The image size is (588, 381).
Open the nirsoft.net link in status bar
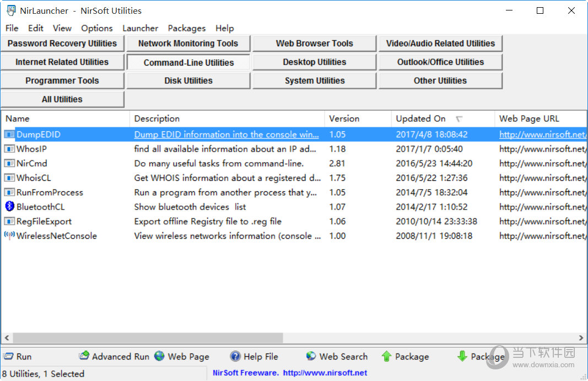[x=325, y=373]
